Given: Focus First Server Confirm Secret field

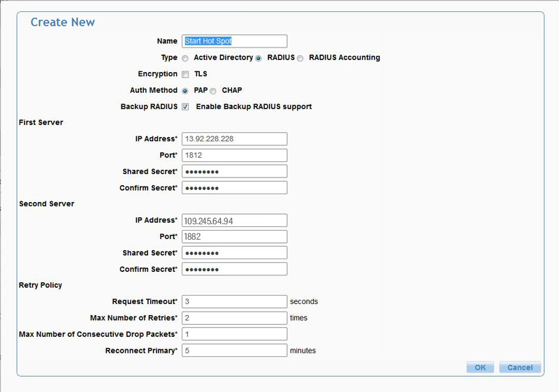Looking at the screenshot, I should (x=234, y=187).
